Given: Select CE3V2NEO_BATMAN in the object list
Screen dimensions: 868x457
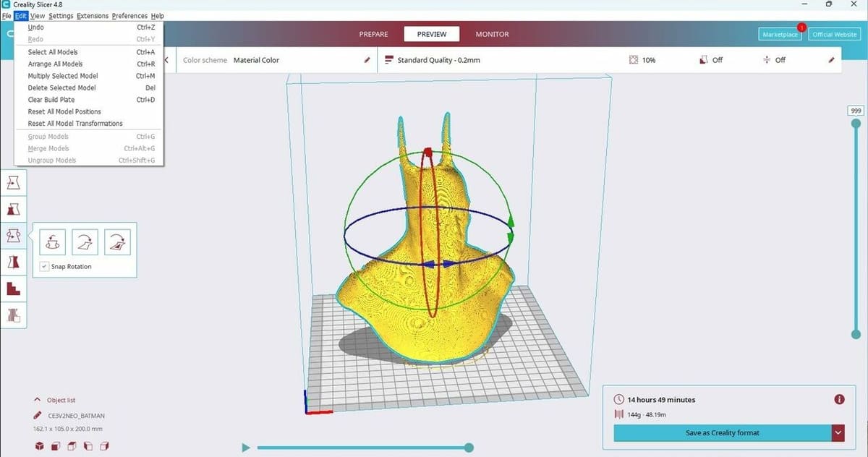Looking at the screenshot, I should [76, 416].
